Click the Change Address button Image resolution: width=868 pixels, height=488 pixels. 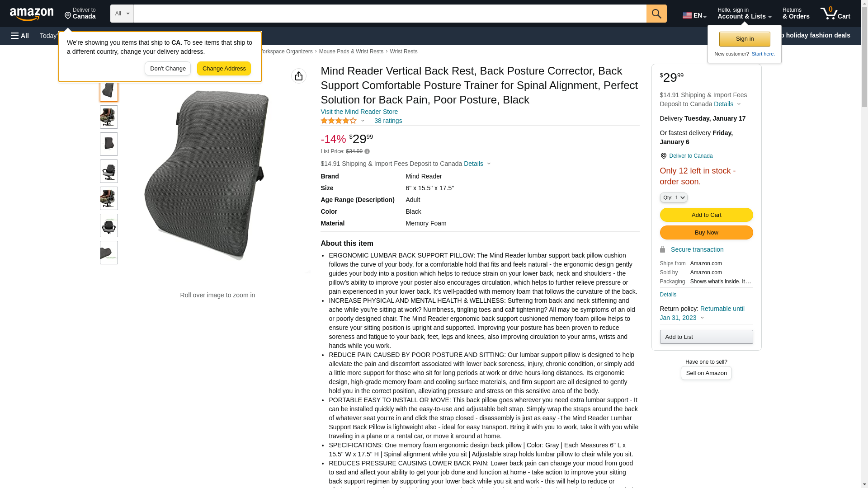[224, 69]
